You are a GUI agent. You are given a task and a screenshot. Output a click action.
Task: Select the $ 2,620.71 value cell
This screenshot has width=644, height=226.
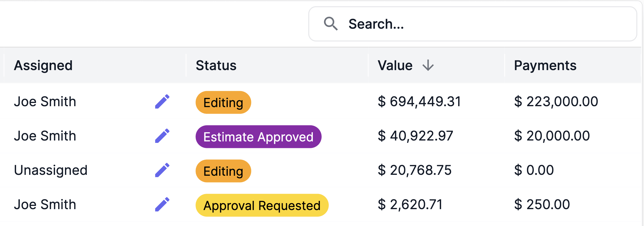410,205
